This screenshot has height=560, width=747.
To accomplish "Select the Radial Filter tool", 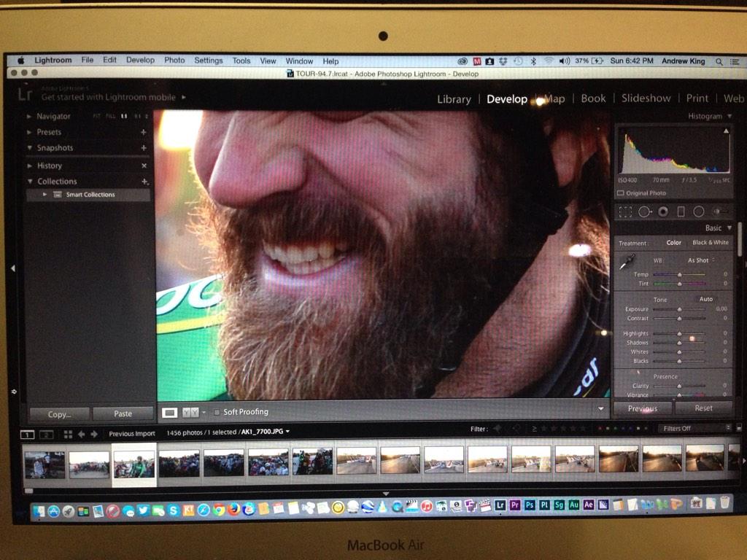I will click(x=699, y=211).
